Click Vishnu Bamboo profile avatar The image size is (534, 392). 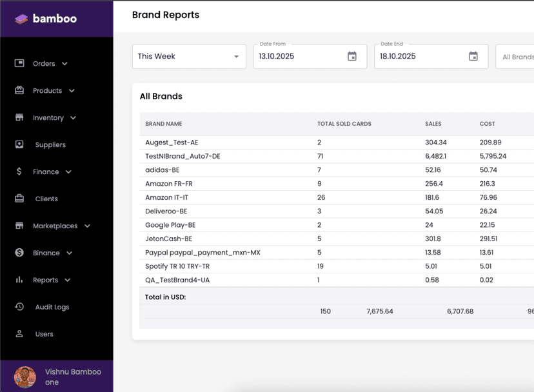25,377
